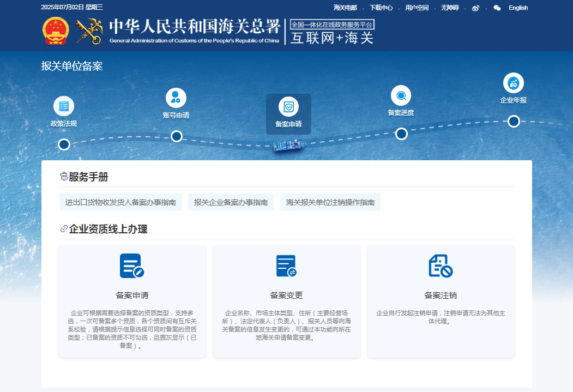Open 海关报关单位注销操作指南 guide
Screen dimensions: 573x392
330,202
